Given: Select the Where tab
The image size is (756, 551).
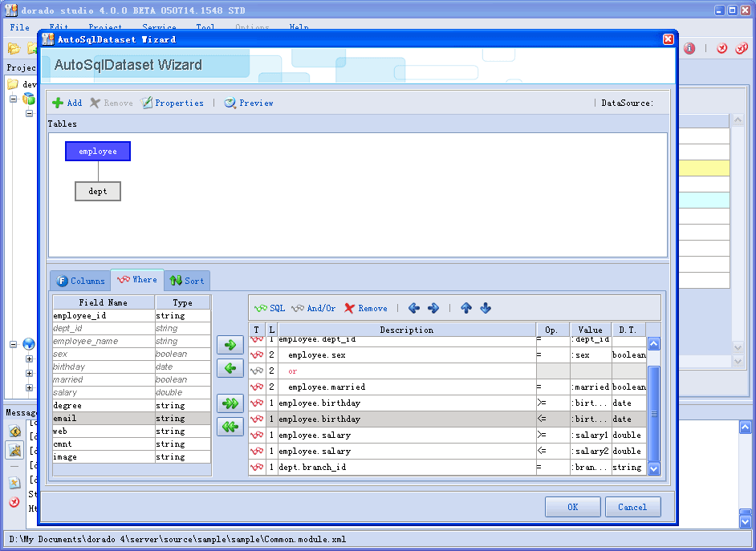Looking at the screenshot, I should (x=137, y=280).
